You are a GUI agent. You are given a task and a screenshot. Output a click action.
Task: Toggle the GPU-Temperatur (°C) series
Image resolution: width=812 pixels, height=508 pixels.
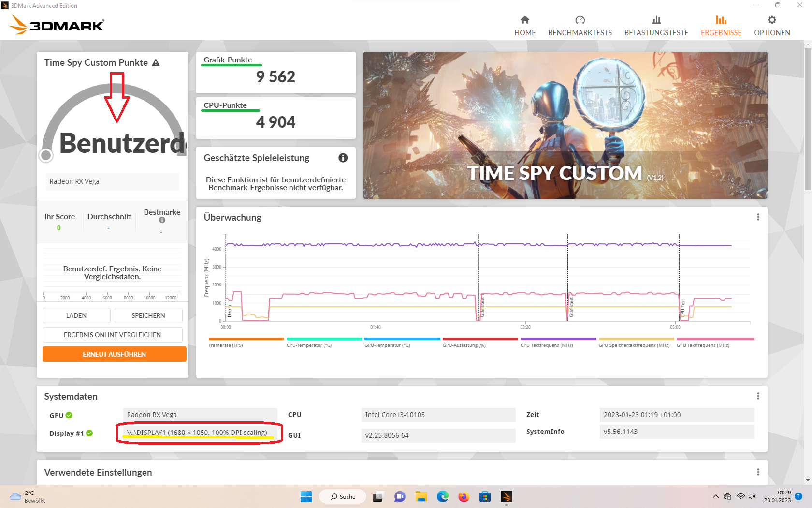402,339
